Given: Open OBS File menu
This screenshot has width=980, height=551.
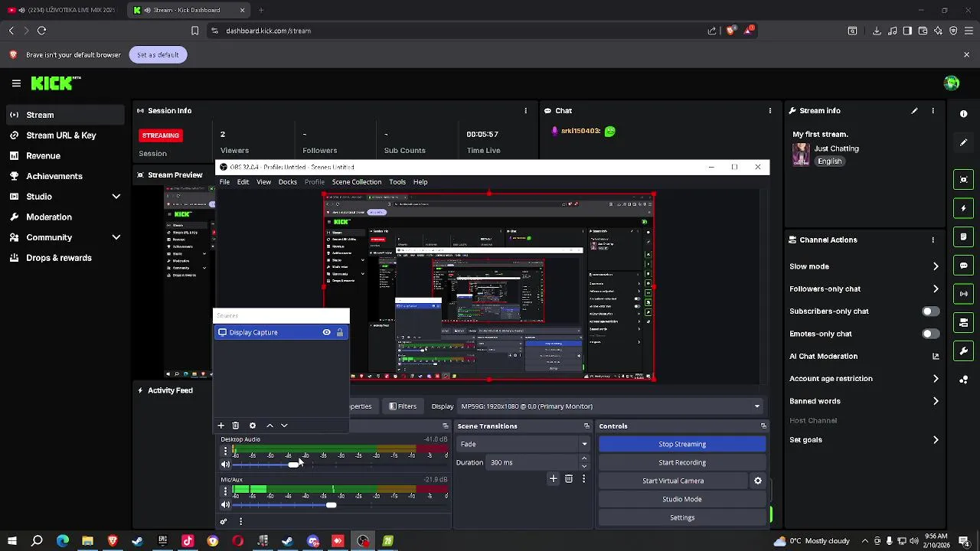Looking at the screenshot, I should [224, 182].
